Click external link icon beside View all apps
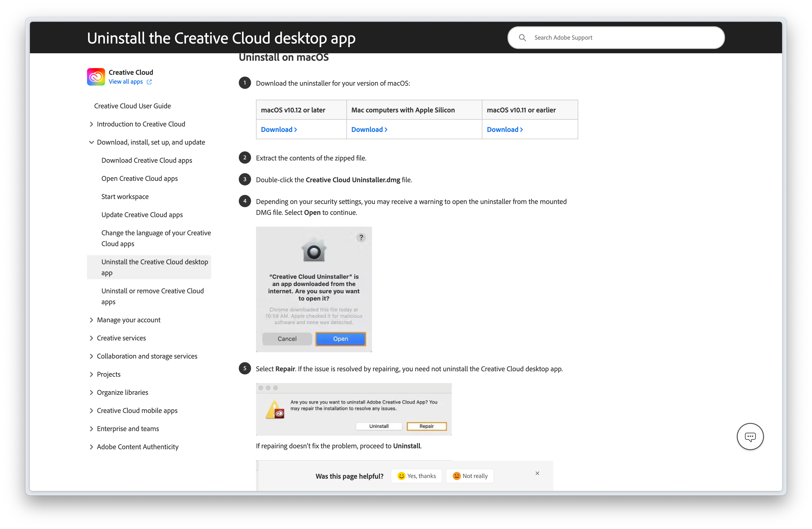The width and height of the screenshot is (812, 529). tap(149, 82)
